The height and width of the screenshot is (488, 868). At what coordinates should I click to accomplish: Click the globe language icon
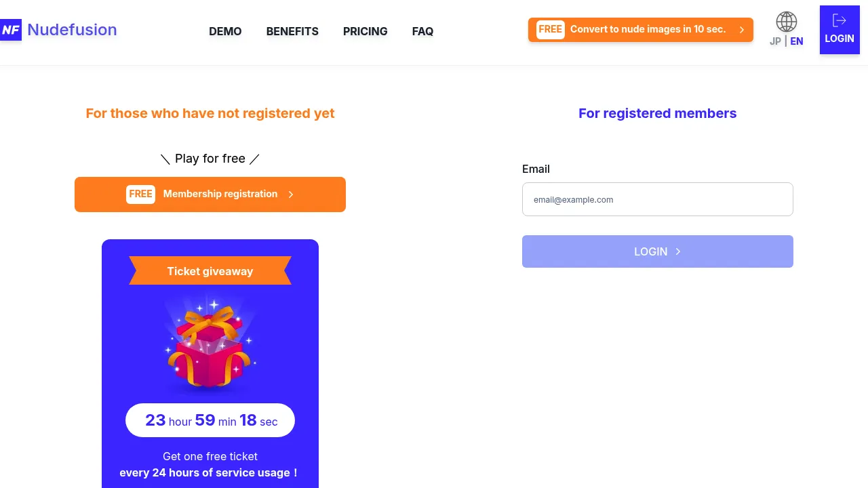click(787, 22)
